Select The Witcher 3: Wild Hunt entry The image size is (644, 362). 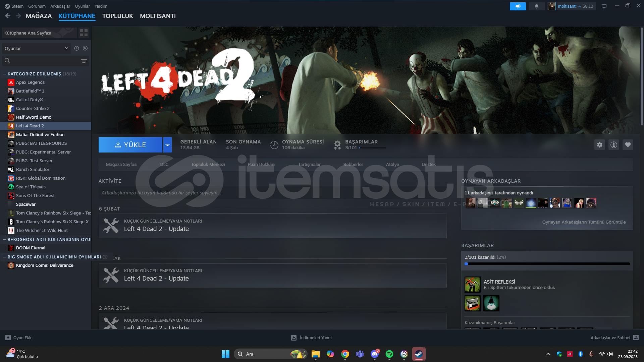click(x=46, y=230)
